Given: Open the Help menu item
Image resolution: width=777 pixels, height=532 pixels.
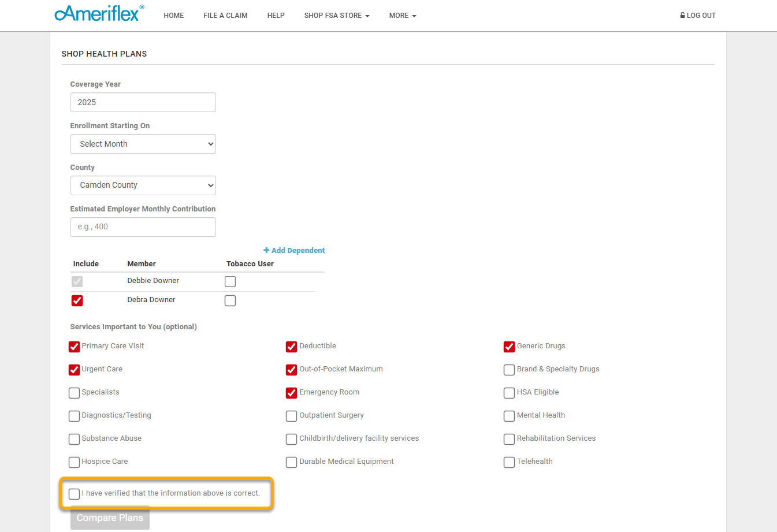Looking at the screenshot, I should pos(276,16).
